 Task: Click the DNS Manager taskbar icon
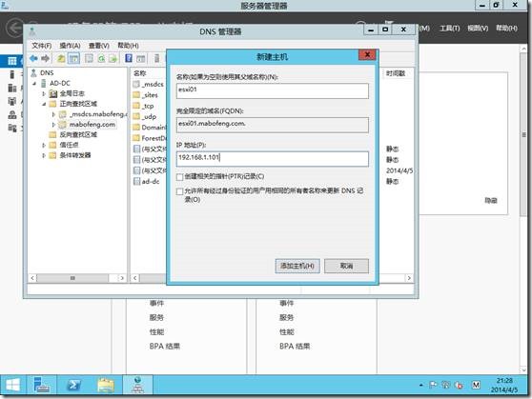pyautogui.click(x=137, y=385)
